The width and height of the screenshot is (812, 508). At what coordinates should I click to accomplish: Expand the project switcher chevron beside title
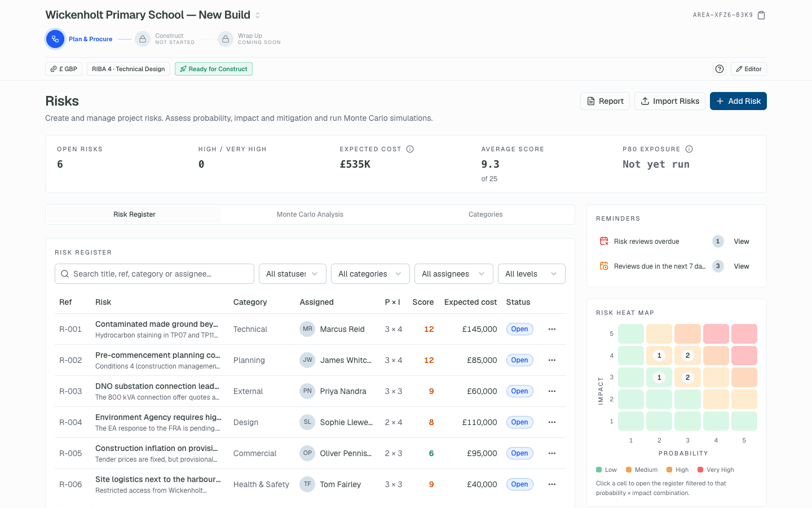(x=258, y=15)
